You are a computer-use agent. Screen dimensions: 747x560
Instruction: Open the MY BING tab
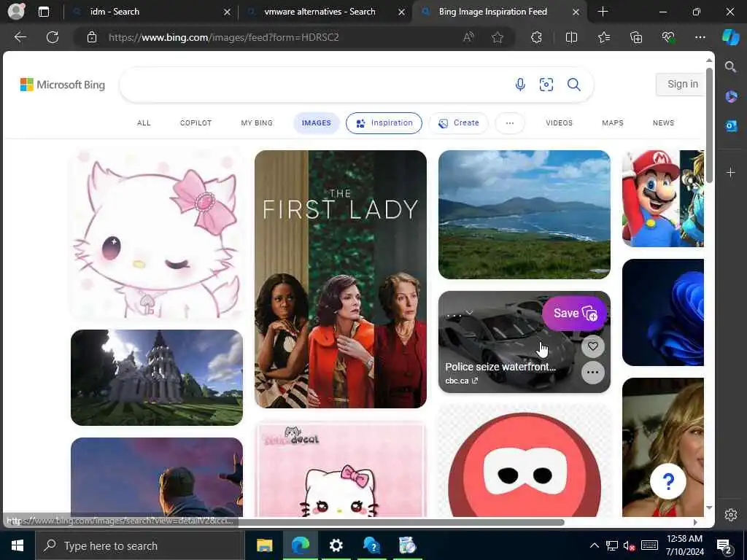[x=257, y=122]
